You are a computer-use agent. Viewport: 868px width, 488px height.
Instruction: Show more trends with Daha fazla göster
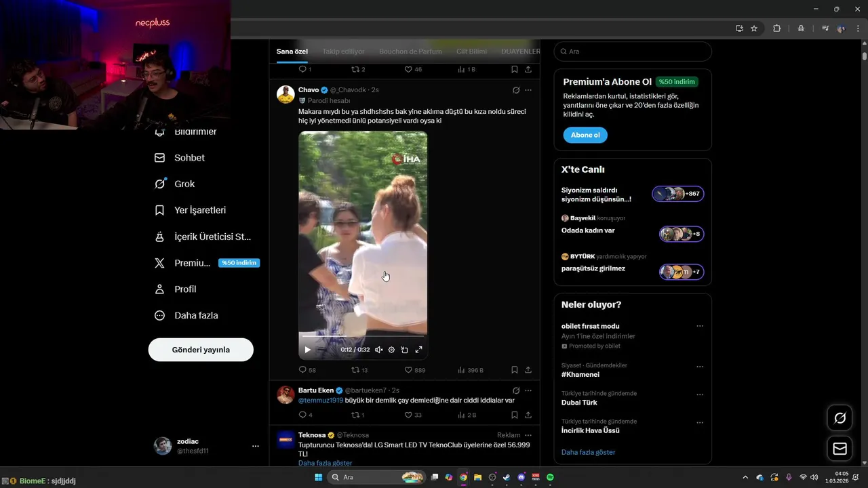[x=588, y=452]
